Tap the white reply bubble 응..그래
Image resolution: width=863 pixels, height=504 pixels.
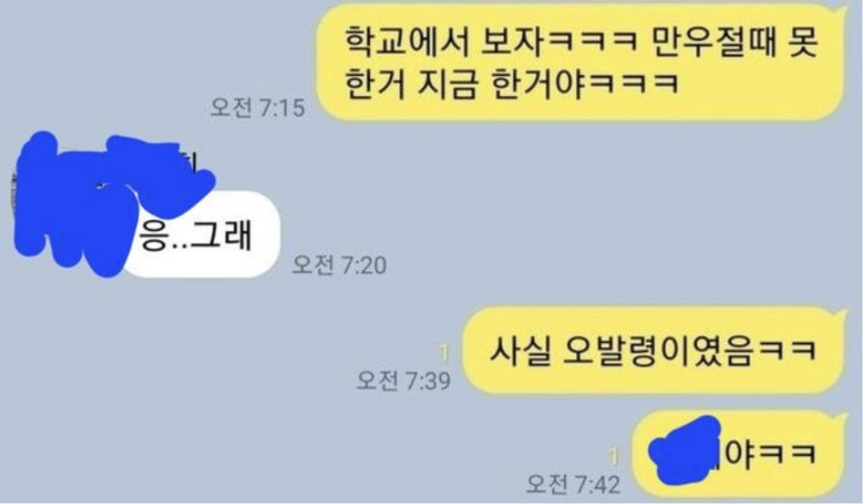pyautogui.click(x=200, y=236)
